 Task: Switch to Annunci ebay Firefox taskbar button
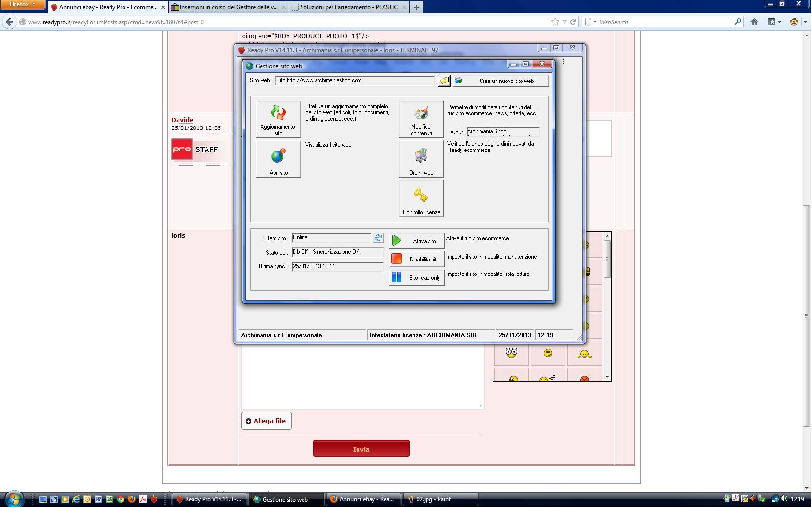(x=364, y=499)
